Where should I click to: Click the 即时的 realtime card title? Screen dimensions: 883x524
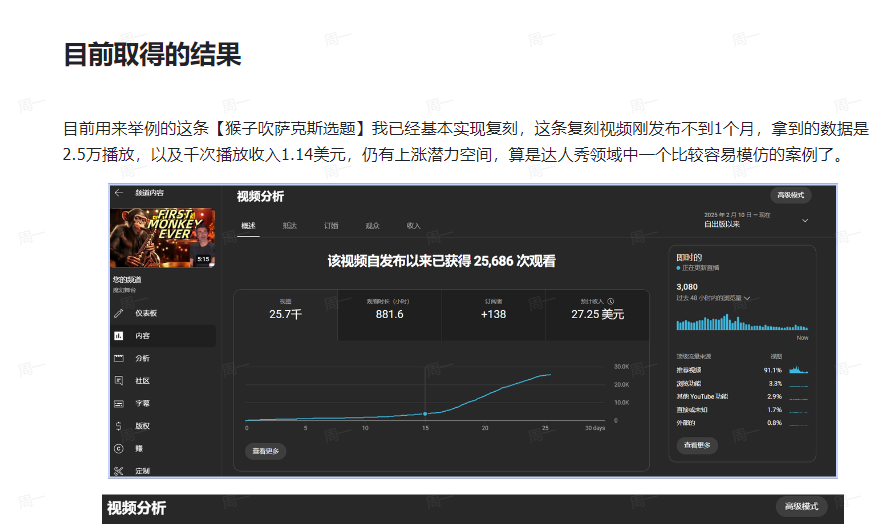(x=689, y=257)
